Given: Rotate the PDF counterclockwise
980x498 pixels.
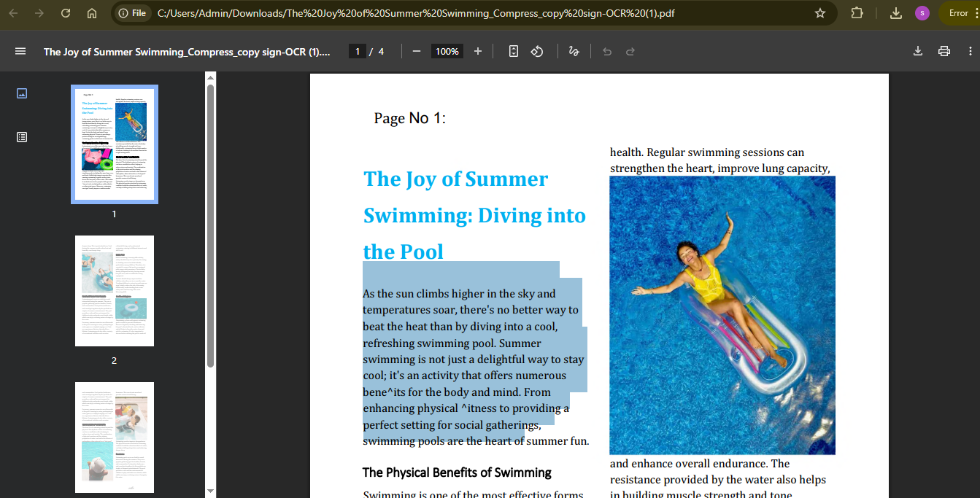Looking at the screenshot, I should point(536,51).
